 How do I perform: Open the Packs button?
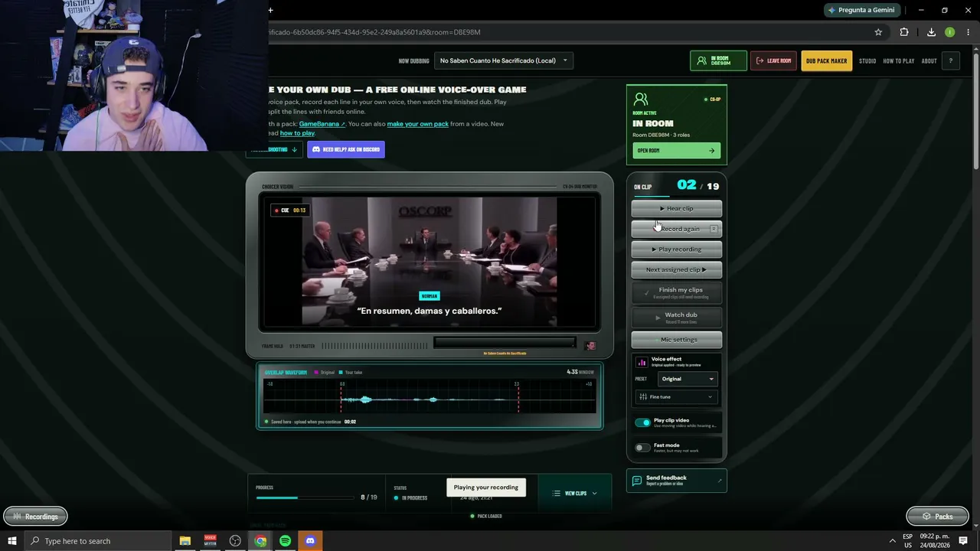coord(937,517)
